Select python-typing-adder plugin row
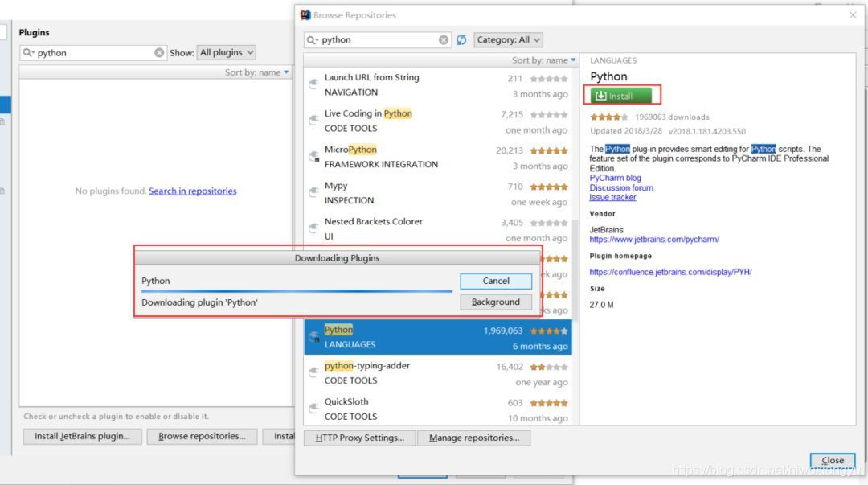The width and height of the screenshot is (868, 485). [x=438, y=373]
